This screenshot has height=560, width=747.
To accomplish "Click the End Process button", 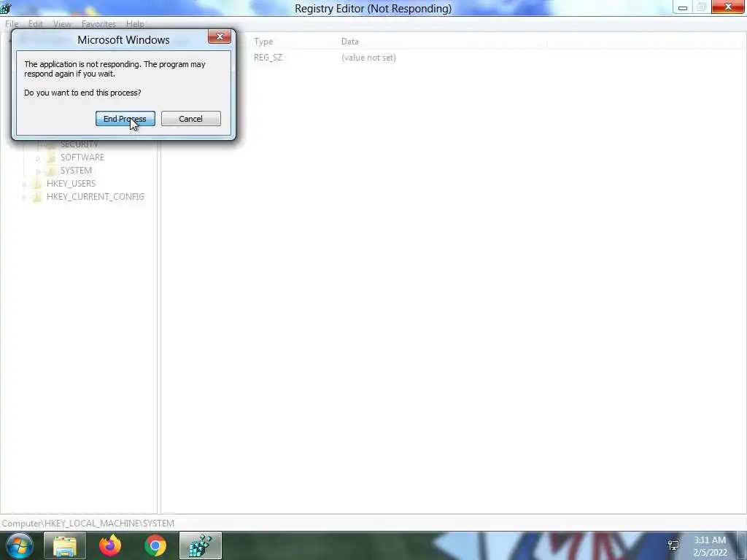I will [x=125, y=119].
